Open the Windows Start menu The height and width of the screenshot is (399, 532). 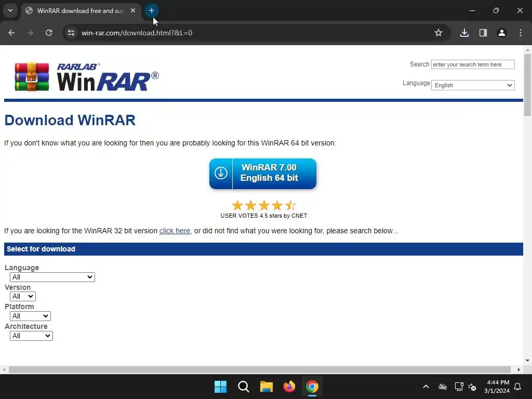pyautogui.click(x=220, y=387)
